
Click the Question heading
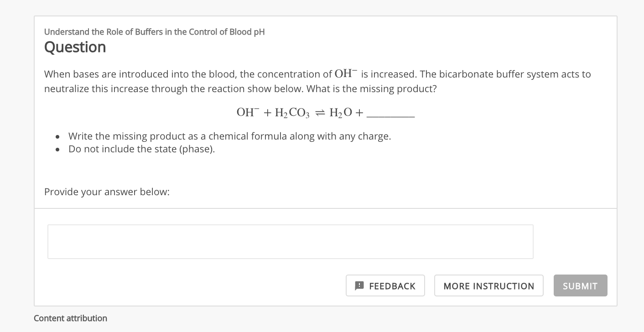coord(75,47)
